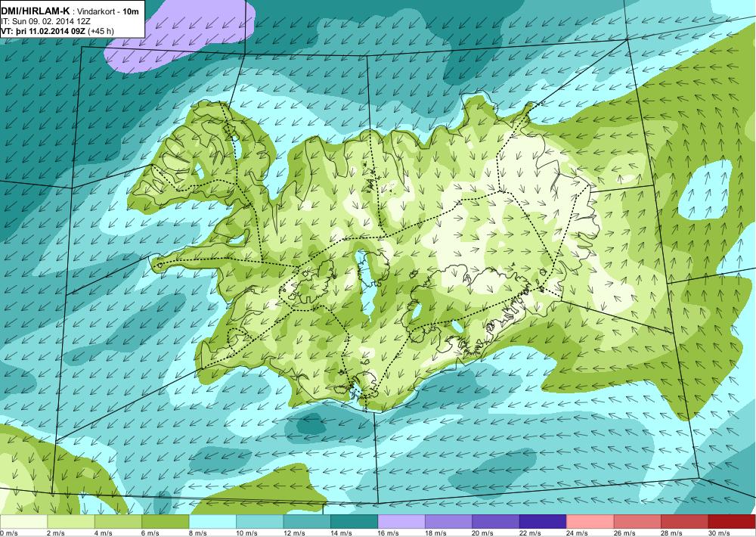
Task: Click the '6 m/s' legend label
Action: [x=150, y=533]
